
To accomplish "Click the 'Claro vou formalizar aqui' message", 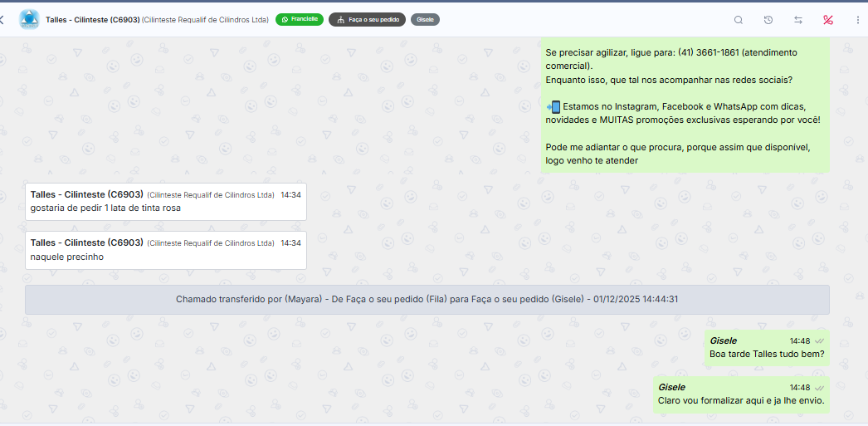I will [x=740, y=400].
